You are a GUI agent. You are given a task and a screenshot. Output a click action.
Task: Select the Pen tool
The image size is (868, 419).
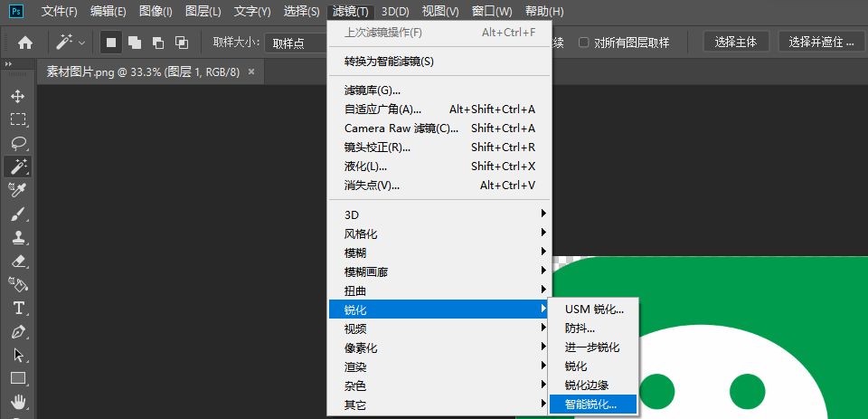(18, 331)
